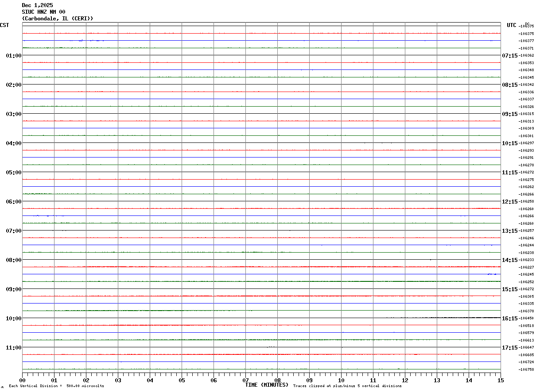Click the DC offset value -106301
Image resolution: width=536 pixels, height=392 pixels.
[526, 136]
